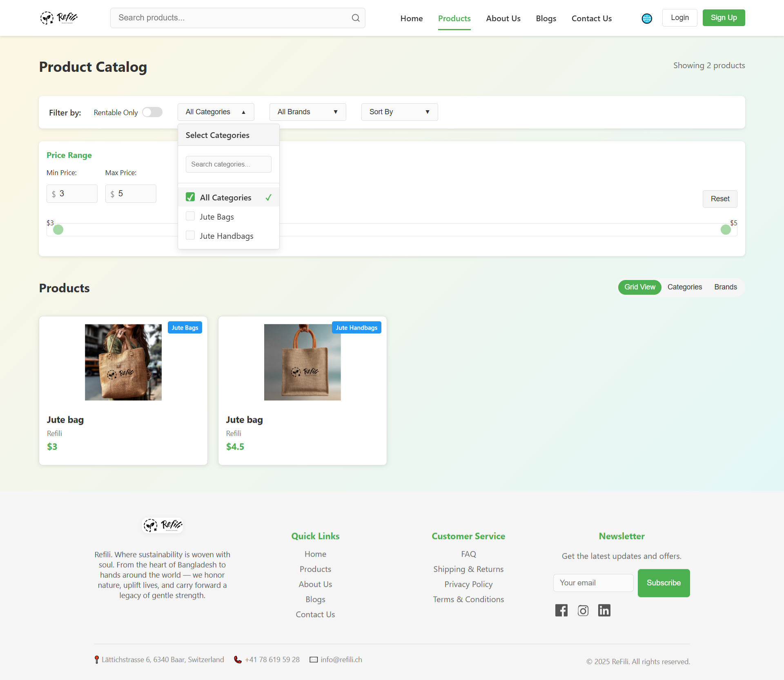Check the Jute Handbags category checkbox
Viewport: 784px width, 680px height.
190,236
